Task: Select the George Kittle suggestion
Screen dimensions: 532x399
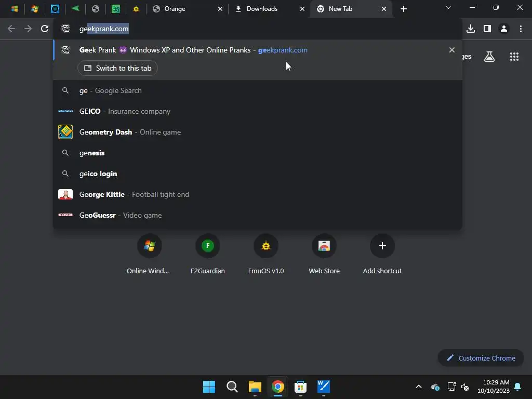Action: click(x=258, y=194)
